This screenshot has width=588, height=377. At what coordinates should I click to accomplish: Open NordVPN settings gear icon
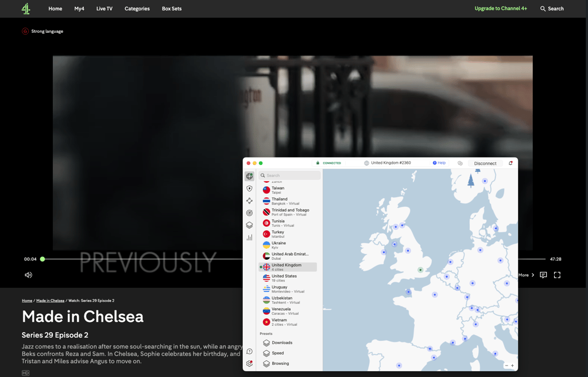[249, 363]
